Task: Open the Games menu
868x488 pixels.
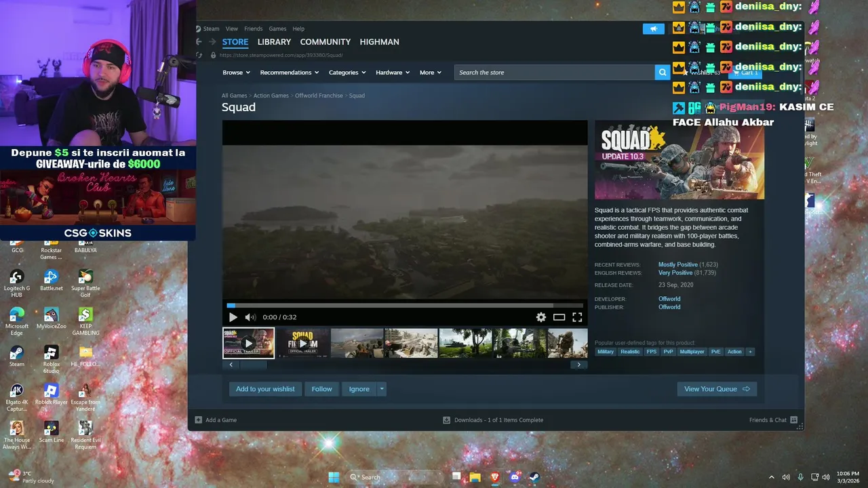Action: tap(277, 28)
